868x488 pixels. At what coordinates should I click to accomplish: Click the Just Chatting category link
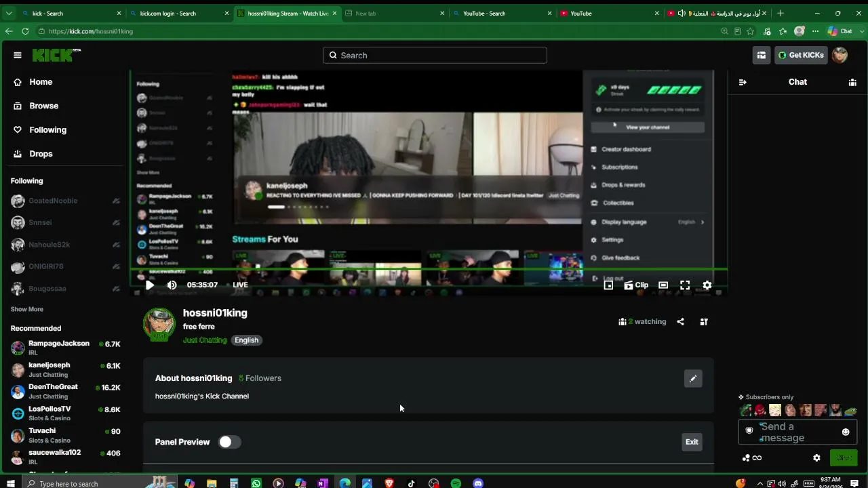205,340
